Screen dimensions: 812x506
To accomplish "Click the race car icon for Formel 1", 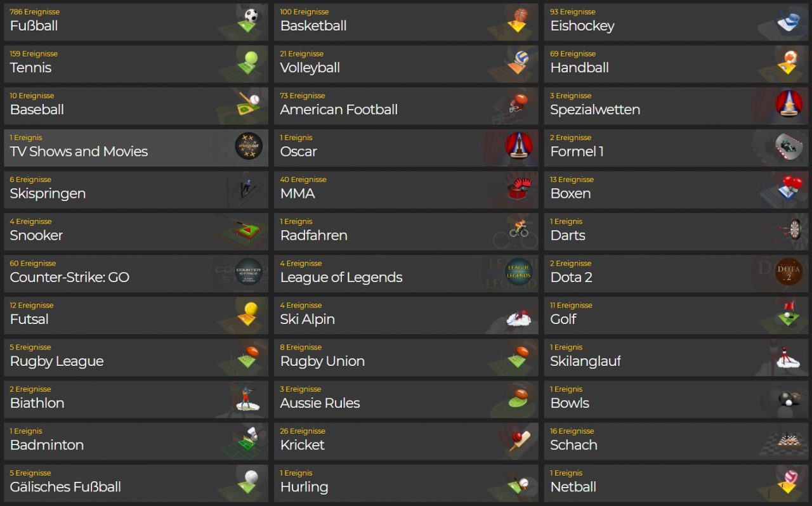I will (x=789, y=147).
